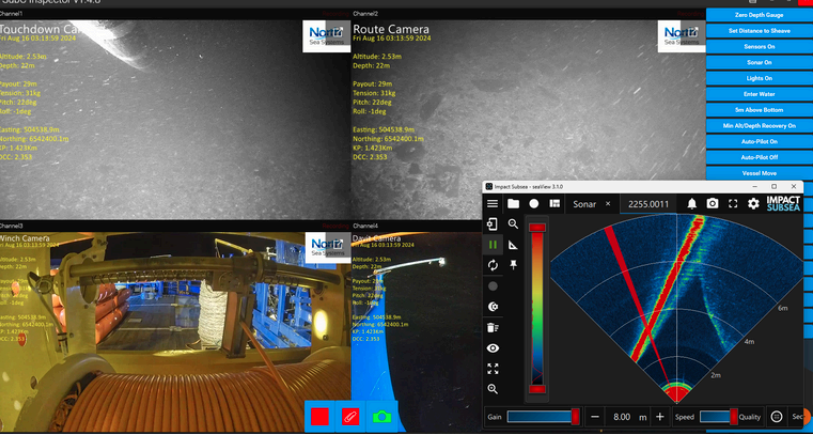
Task: Click the Auto-Pilot On button
Action: point(759,142)
